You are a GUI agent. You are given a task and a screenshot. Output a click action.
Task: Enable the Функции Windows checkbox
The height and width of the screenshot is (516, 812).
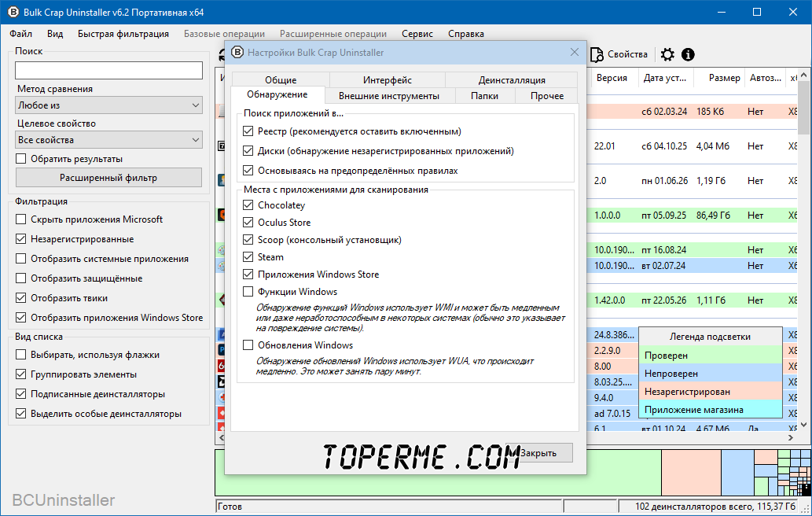(248, 292)
